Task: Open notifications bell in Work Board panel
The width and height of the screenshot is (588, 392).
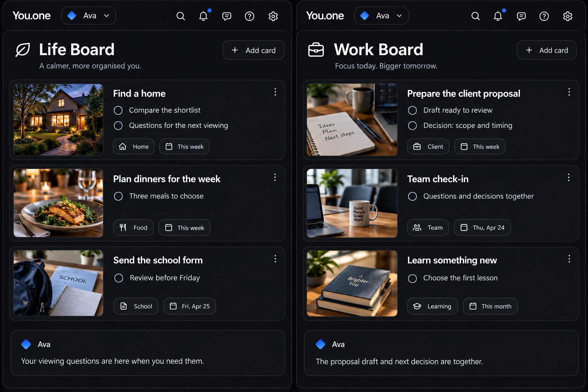Action: click(x=498, y=16)
